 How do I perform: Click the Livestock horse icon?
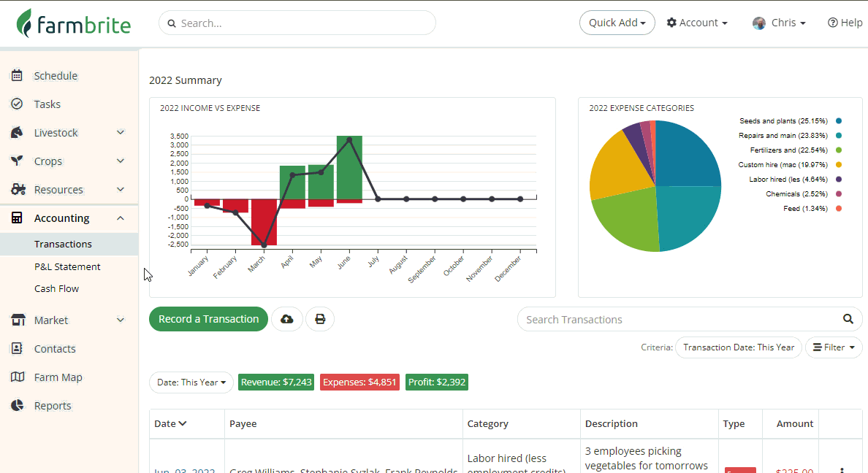click(17, 133)
